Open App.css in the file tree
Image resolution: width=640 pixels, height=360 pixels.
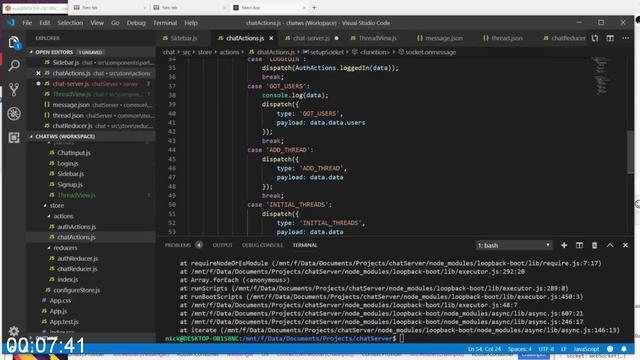[x=60, y=300]
